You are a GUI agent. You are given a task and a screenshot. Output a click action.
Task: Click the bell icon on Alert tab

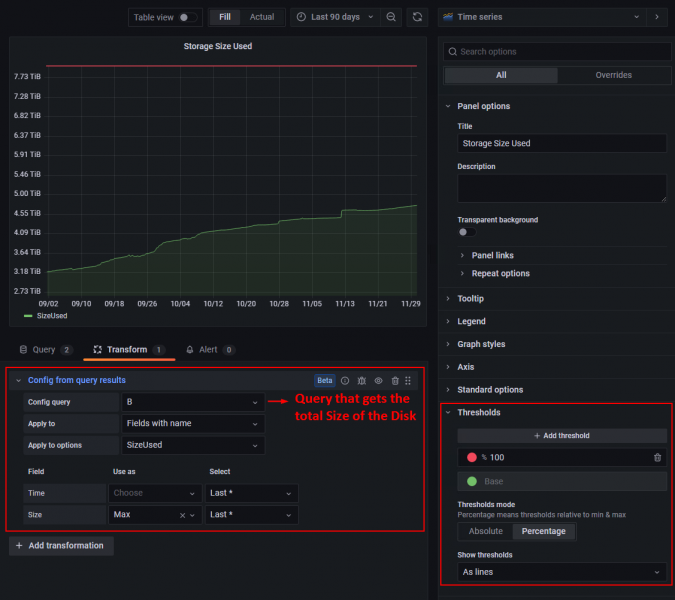pyautogui.click(x=189, y=349)
